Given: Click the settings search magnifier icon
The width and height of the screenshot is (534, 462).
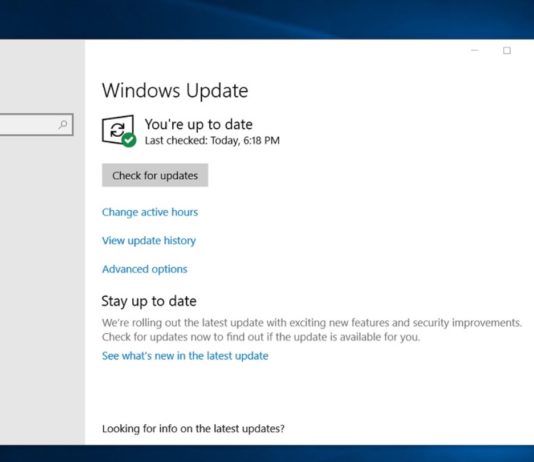Looking at the screenshot, I should [63, 125].
